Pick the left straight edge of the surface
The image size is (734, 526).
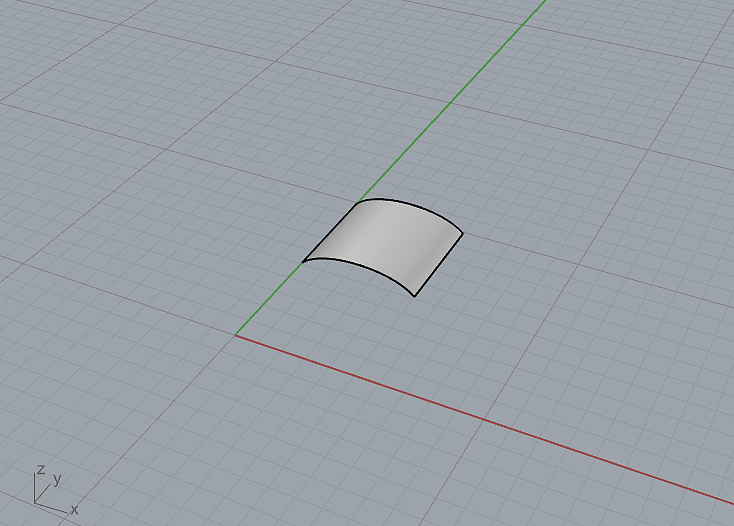[330, 231]
